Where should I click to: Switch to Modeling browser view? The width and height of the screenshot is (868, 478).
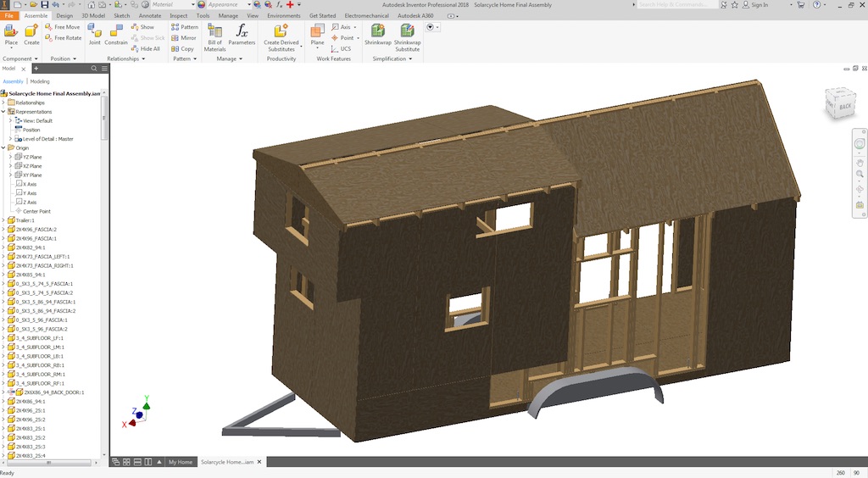pos(40,81)
